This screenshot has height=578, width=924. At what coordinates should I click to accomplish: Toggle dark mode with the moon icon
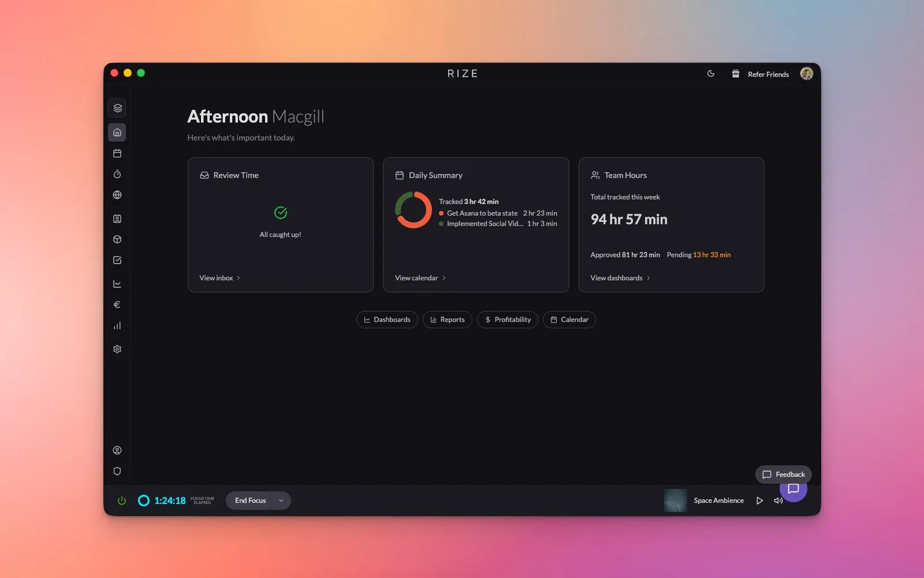tap(711, 74)
